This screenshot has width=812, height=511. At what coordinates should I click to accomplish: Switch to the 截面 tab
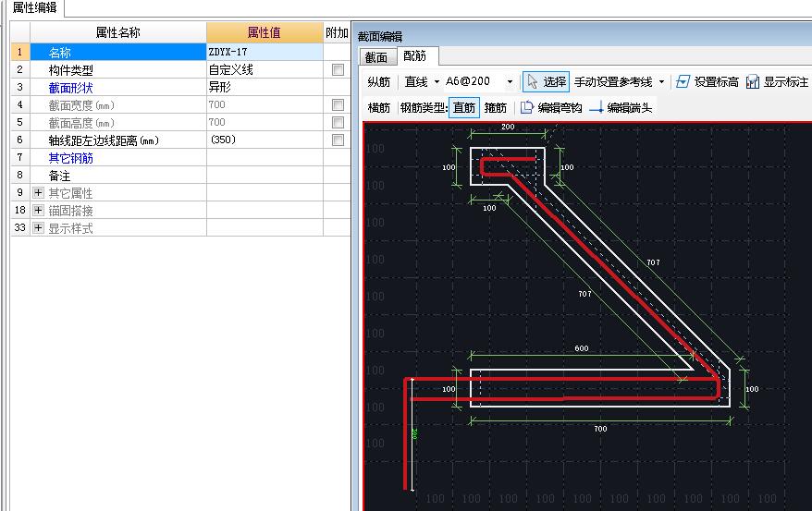tap(376, 57)
